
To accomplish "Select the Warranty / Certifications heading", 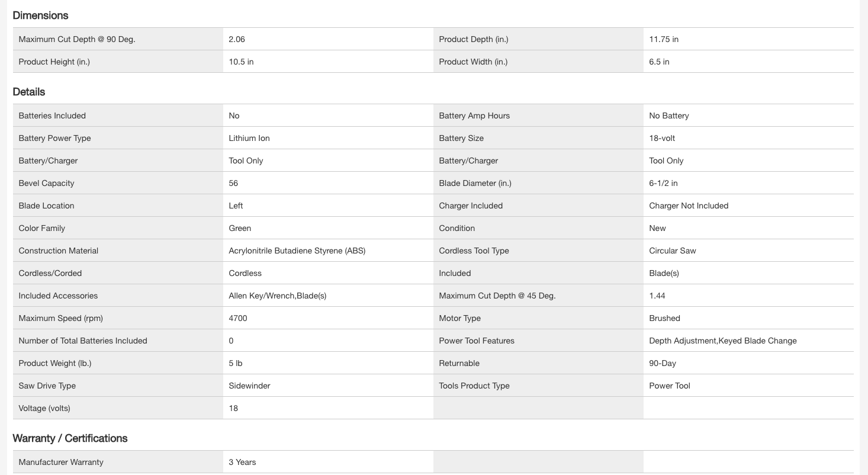I will click(70, 438).
